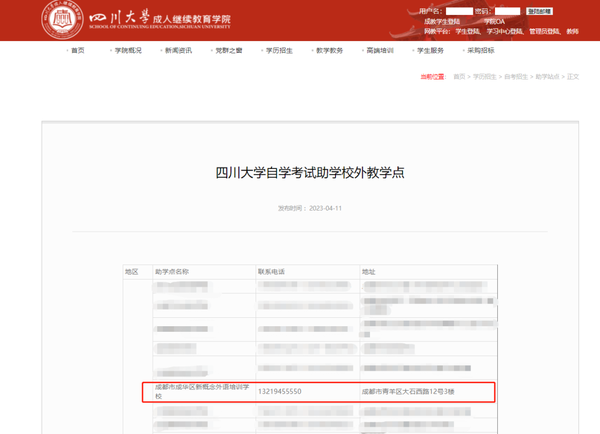Image resolution: width=600 pixels, height=434 pixels.
Task: Open the 学院OA link
Action: tap(494, 21)
